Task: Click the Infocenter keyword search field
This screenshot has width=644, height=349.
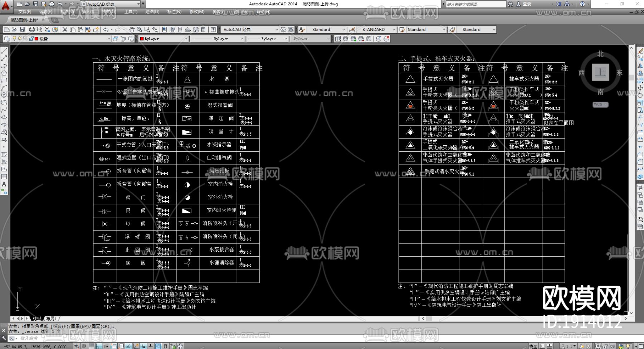Action: (476, 4)
